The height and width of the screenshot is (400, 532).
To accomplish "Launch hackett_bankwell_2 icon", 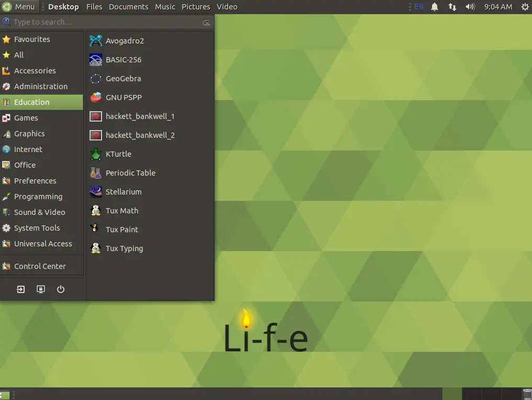I will point(96,135).
